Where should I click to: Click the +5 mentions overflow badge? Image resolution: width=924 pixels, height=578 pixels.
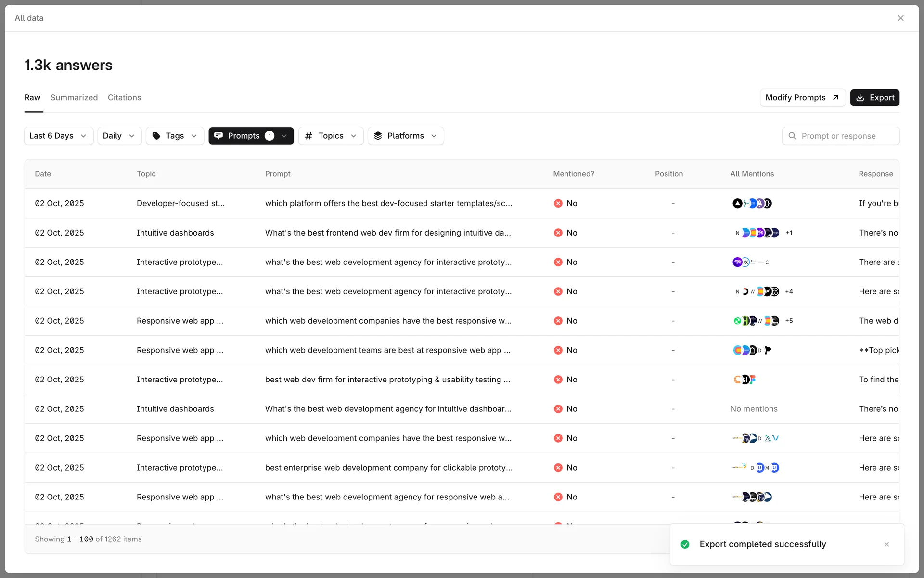point(789,321)
